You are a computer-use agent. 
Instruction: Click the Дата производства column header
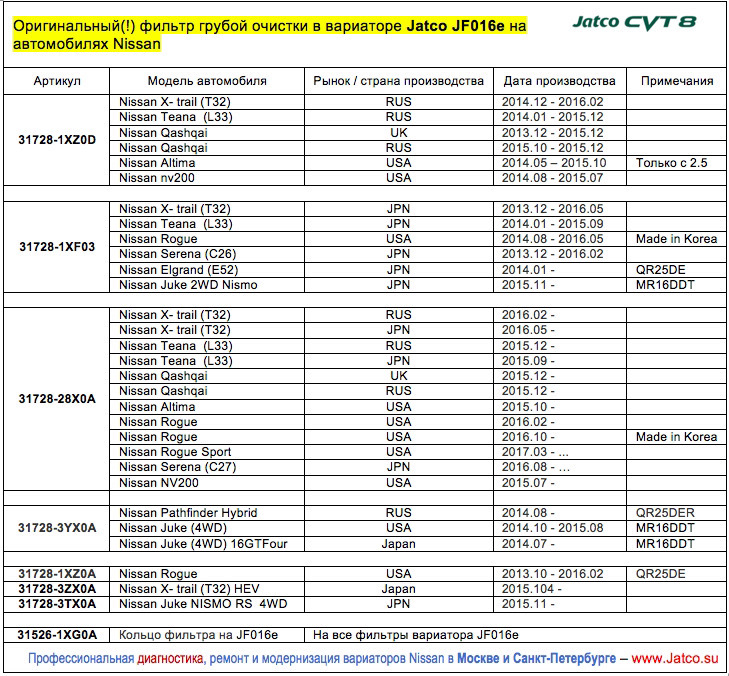(x=560, y=81)
